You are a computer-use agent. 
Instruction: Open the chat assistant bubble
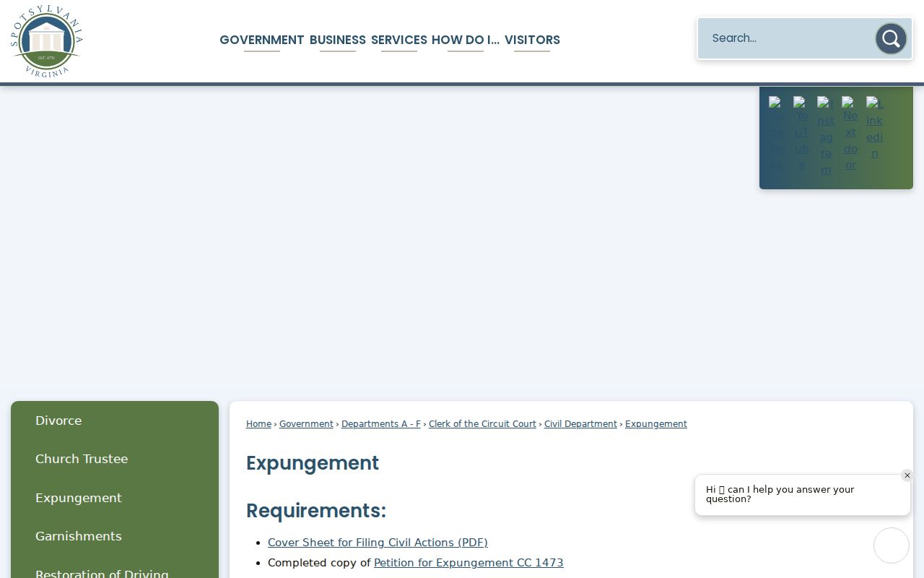[x=892, y=545]
